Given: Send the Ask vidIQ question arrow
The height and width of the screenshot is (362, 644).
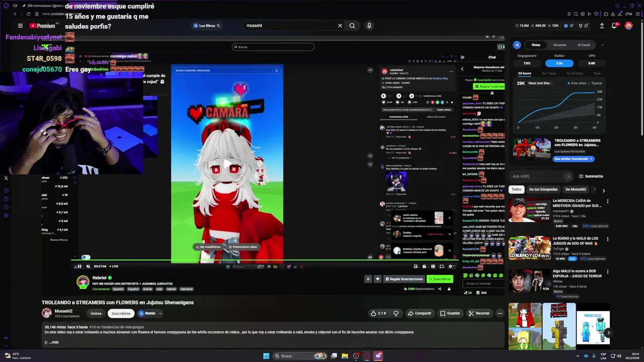Looking at the screenshot, I should (x=569, y=176).
